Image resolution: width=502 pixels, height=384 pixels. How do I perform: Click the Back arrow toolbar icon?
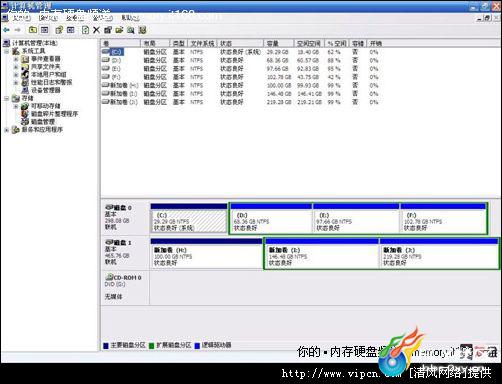(6, 30)
